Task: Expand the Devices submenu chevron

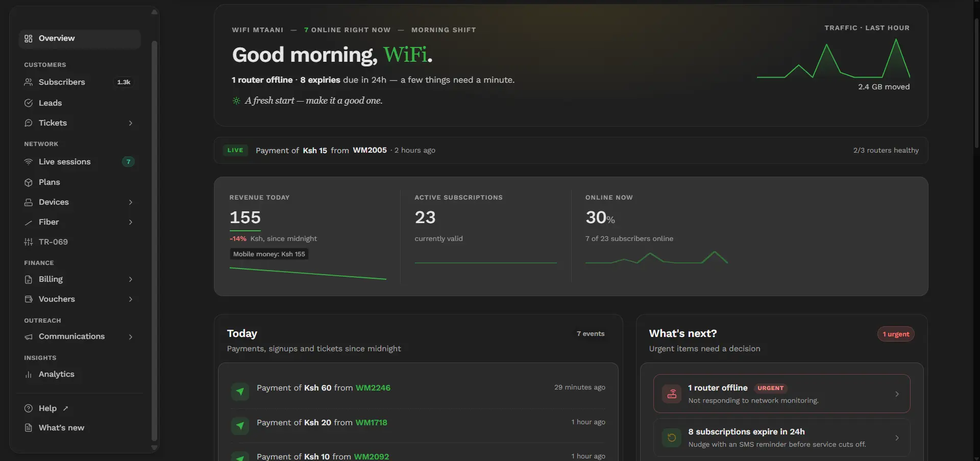Action: (131, 202)
